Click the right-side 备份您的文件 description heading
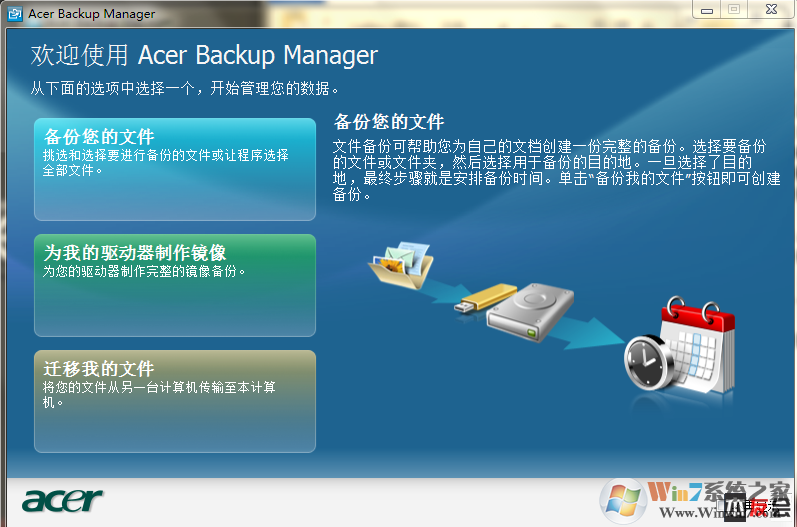This screenshot has height=527, width=797. [389, 122]
